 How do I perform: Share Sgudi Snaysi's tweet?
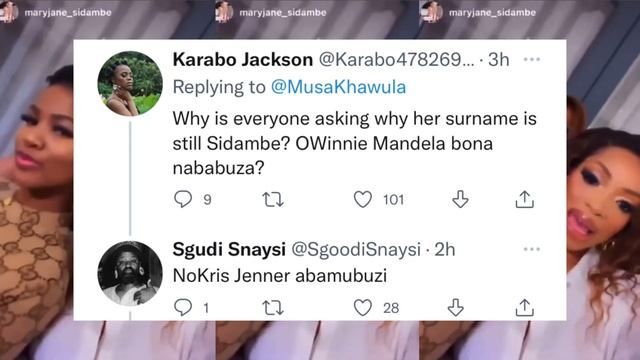click(524, 308)
